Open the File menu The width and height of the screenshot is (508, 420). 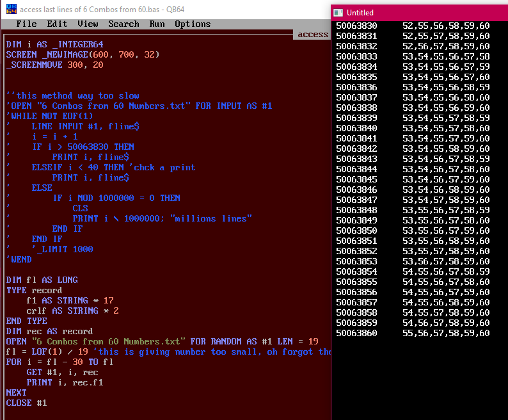click(27, 24)
